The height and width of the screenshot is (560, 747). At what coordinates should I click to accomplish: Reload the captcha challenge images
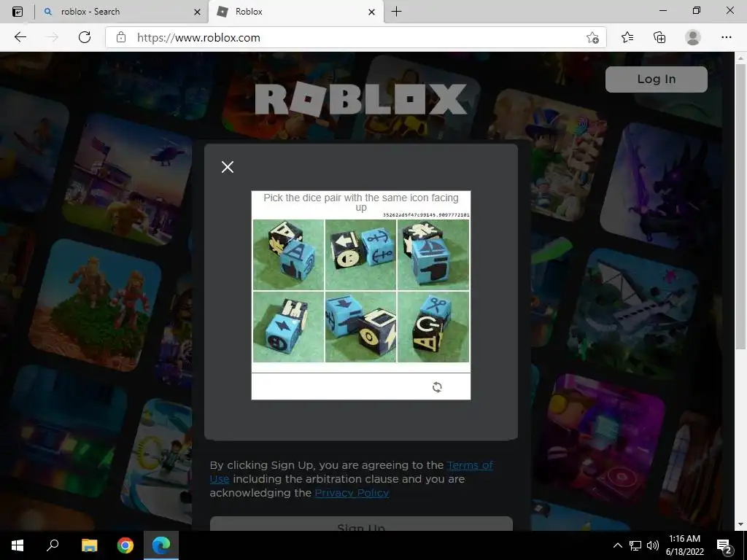coord(437,387)
